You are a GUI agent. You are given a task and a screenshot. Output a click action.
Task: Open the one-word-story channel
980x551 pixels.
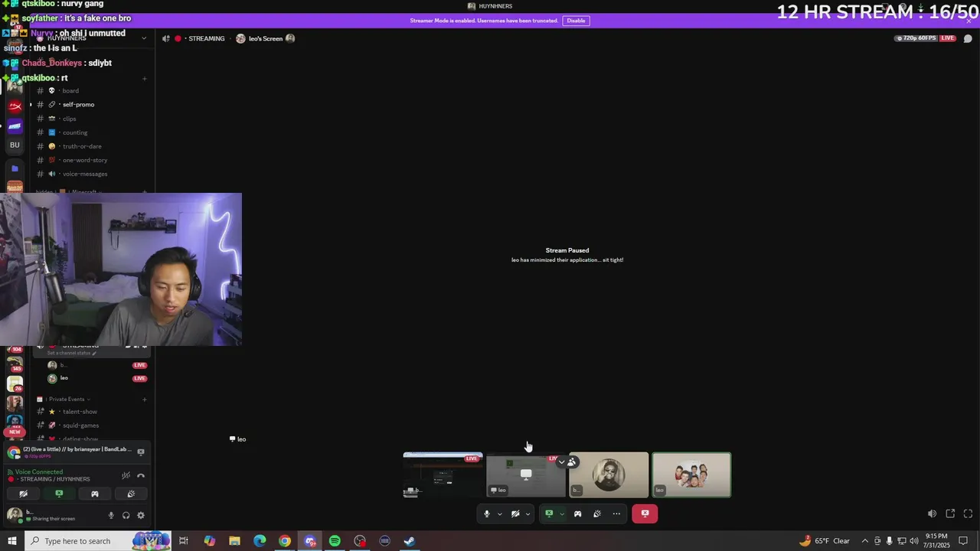point(85,160)
